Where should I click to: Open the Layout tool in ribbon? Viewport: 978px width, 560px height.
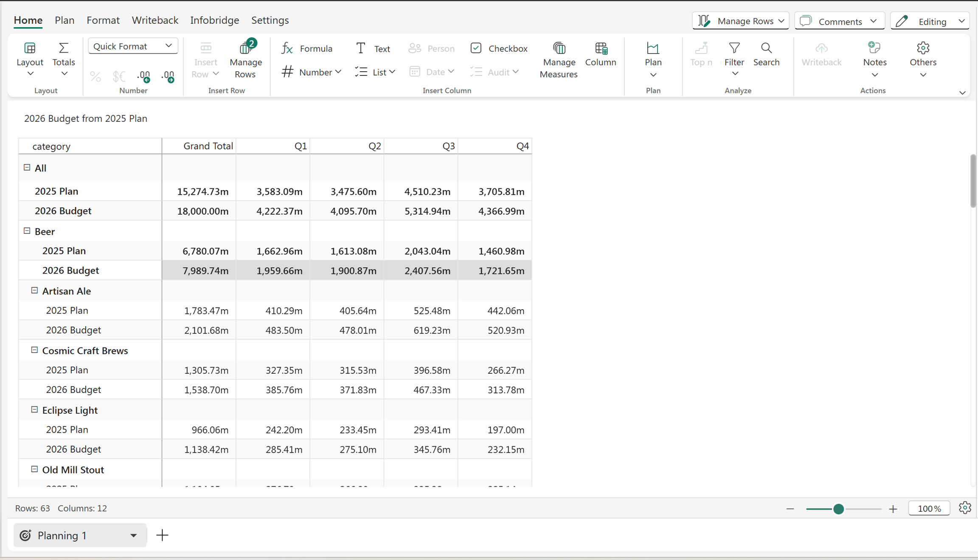30,59
